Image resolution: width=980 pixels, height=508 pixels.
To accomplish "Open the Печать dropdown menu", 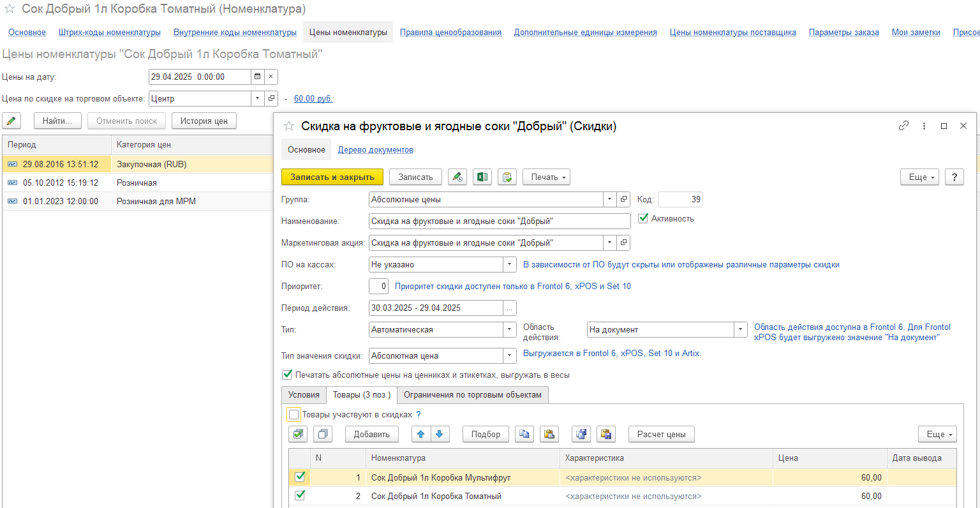I will tap(546, 177).
